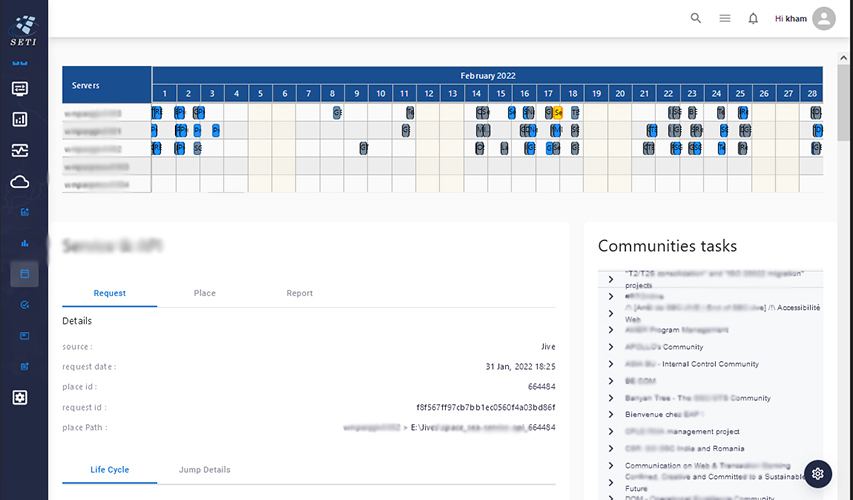Click the bottom sidebar settings gear
Image resolution: width=853 pixels, height=500 pixels.
(x=20, y=397)
